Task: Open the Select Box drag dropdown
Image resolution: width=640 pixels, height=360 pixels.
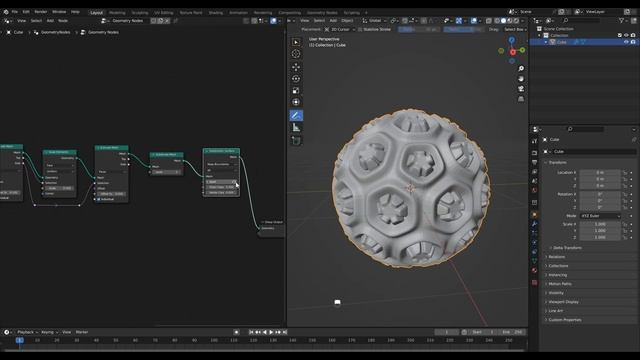Action: coord(515,29)
